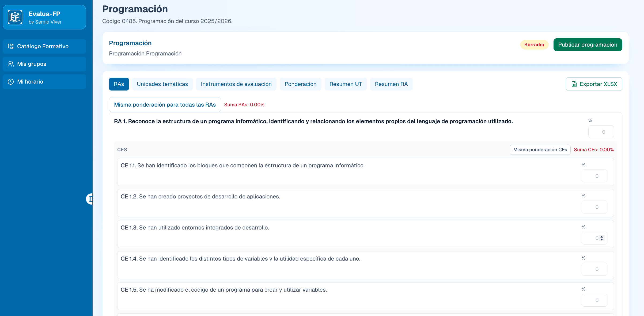Focus the RA 1 percentage input
This screenshot has width=644, height=316.
tap(601, 132)
